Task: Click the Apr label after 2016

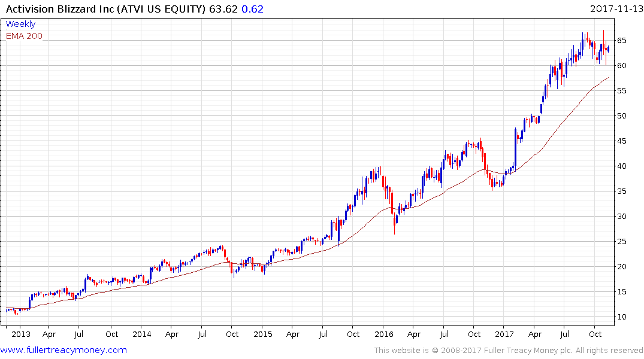Action: pyautogui.click(x=414, y=334)
